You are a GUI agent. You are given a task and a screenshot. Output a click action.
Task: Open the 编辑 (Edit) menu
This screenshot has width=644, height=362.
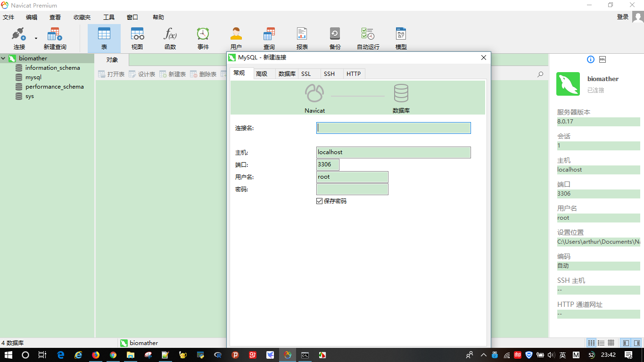pyautogui.click(x=32, y=17)
